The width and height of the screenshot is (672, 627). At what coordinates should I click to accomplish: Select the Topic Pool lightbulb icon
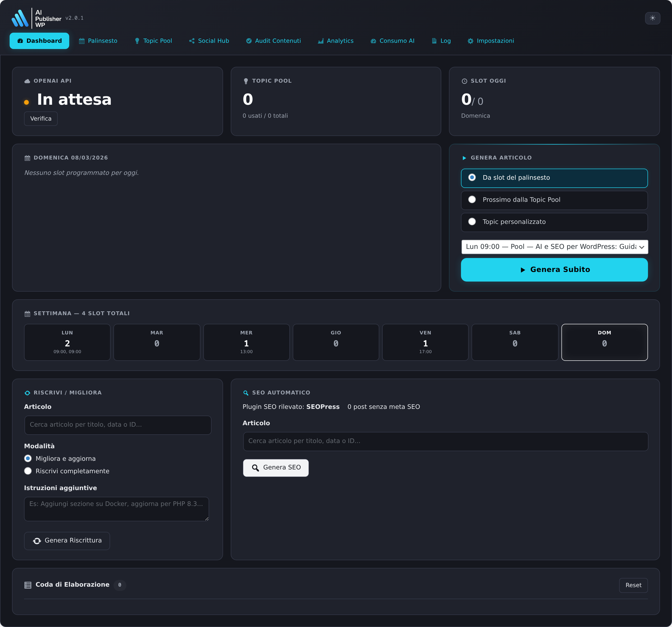pos(137,41)
